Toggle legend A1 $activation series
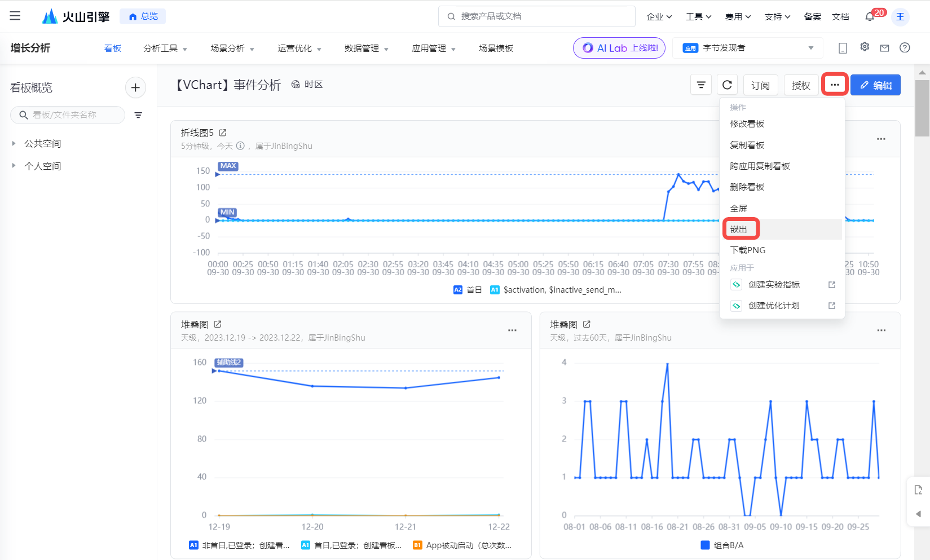This screenshot has height=560, width=930. tap(556, 290)
